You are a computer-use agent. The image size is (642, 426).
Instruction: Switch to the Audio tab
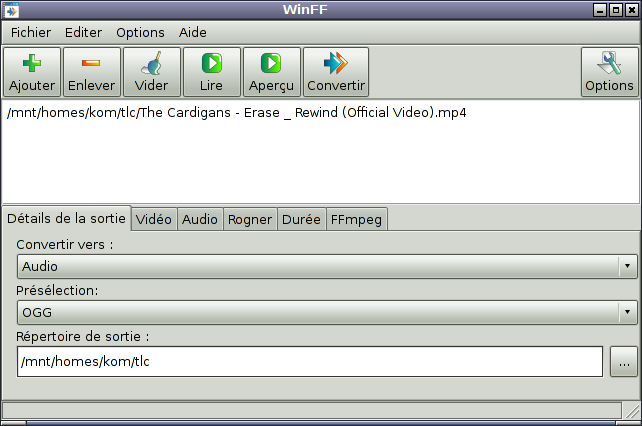coord(200,219)
